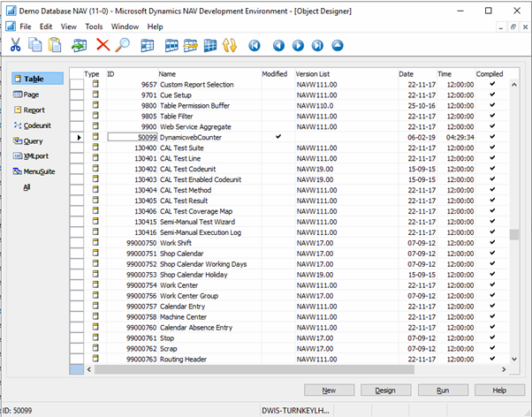Toggle Compiled checkmark for Custom Report Selection
This screenshot has height=417, width=532.
(492, 84)
